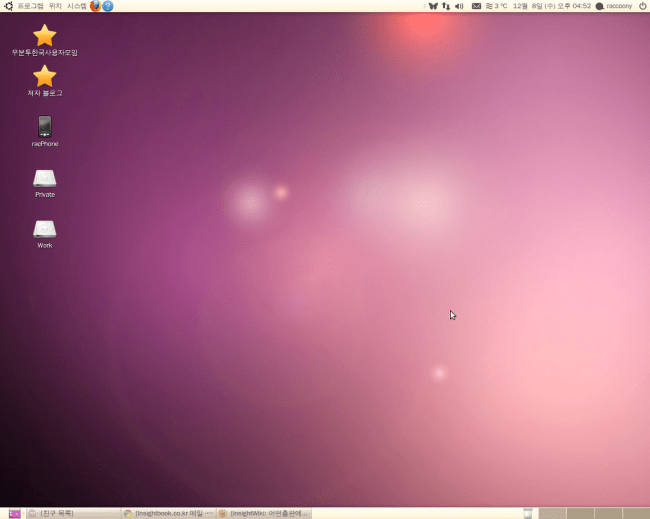Open the 프로그램 applications menu

30,6
